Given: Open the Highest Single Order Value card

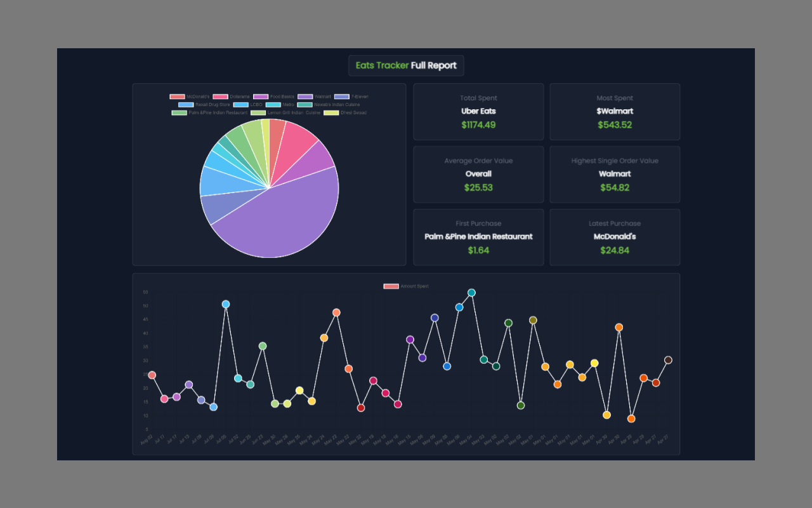Looking at the screenshot, I should point(614,174).
